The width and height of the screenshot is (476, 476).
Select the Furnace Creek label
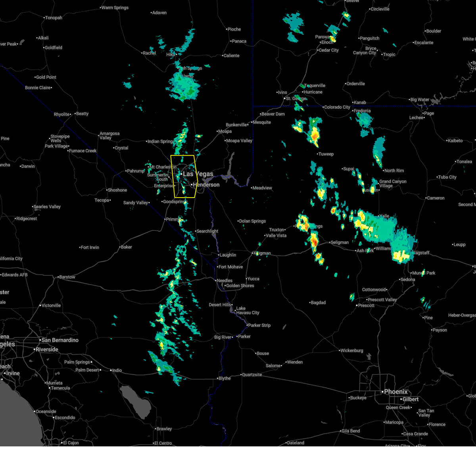pos(83,151)
